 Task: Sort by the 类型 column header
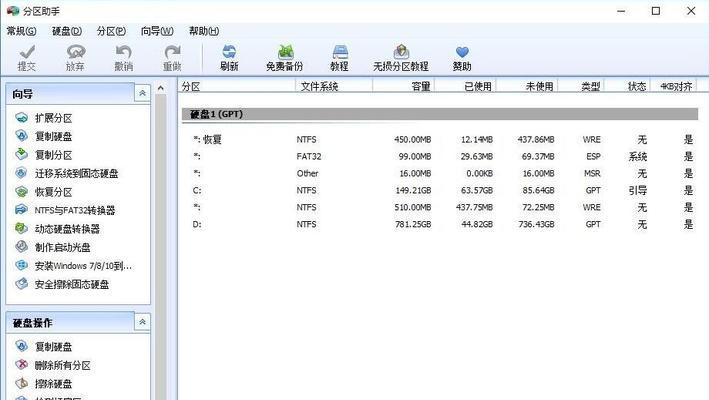pyautogui.click(x=581, y=86)
